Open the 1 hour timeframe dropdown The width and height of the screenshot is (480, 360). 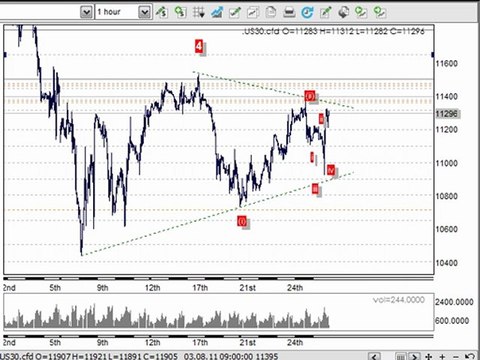144,12
